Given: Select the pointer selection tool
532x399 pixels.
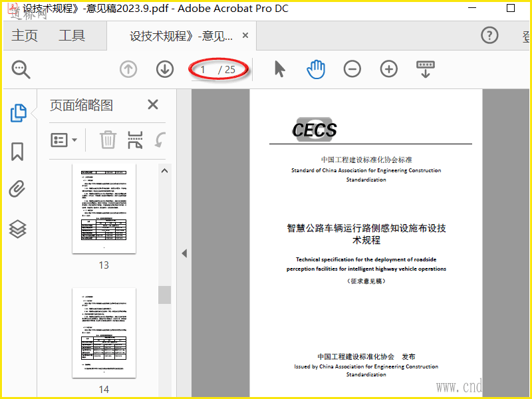Looking at the screenshot, I should [279, 69].
